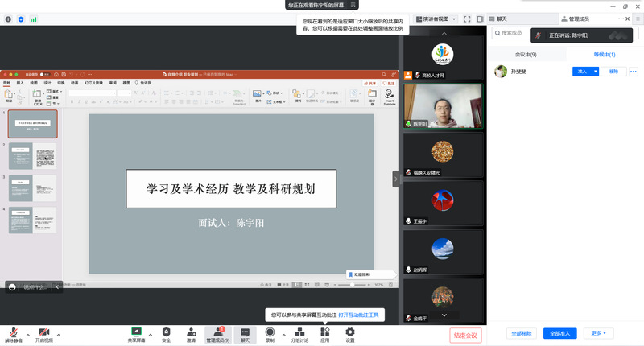Click the Invite icon
The width and height of the screenshot is (644, 346).
[x=191, y=333]
